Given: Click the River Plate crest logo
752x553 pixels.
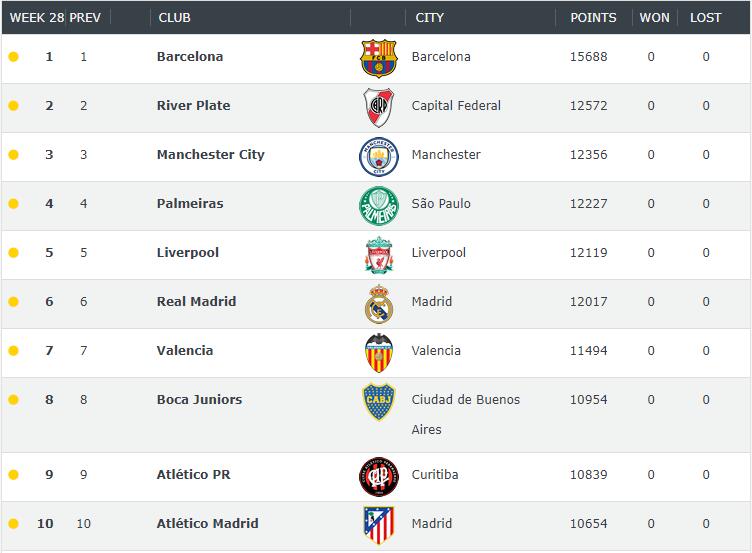Looking at the screenshot, I should [x=378, y=107].
